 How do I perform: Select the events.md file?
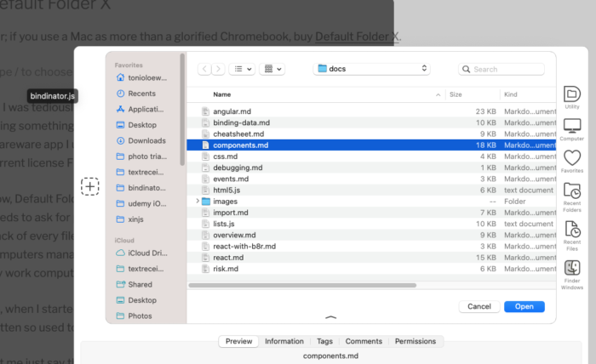pos(371,179)
